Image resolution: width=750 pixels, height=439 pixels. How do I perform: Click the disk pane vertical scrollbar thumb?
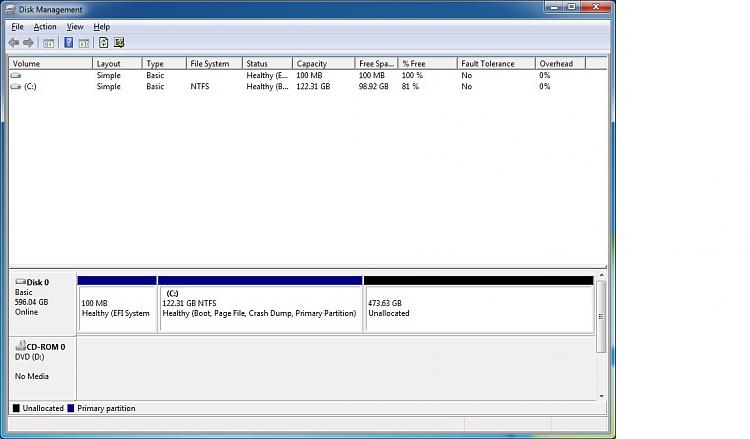[x=601, y=317]
